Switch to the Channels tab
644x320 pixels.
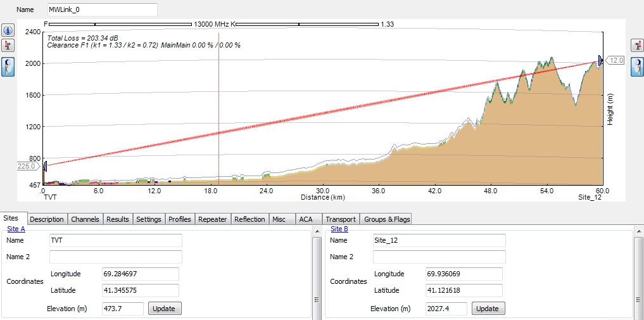point(85,219)
